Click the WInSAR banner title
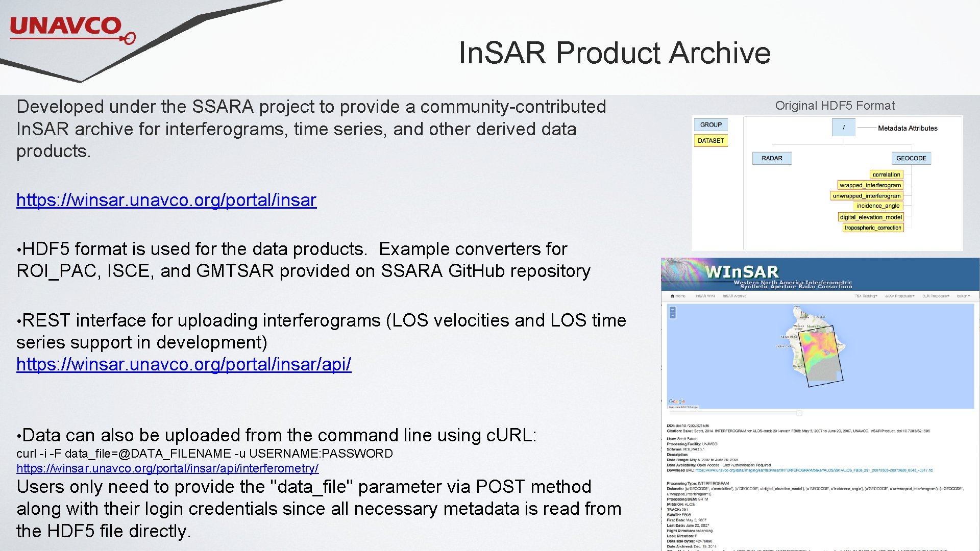This screenshot has width=980, height=551. pos(742,271)
